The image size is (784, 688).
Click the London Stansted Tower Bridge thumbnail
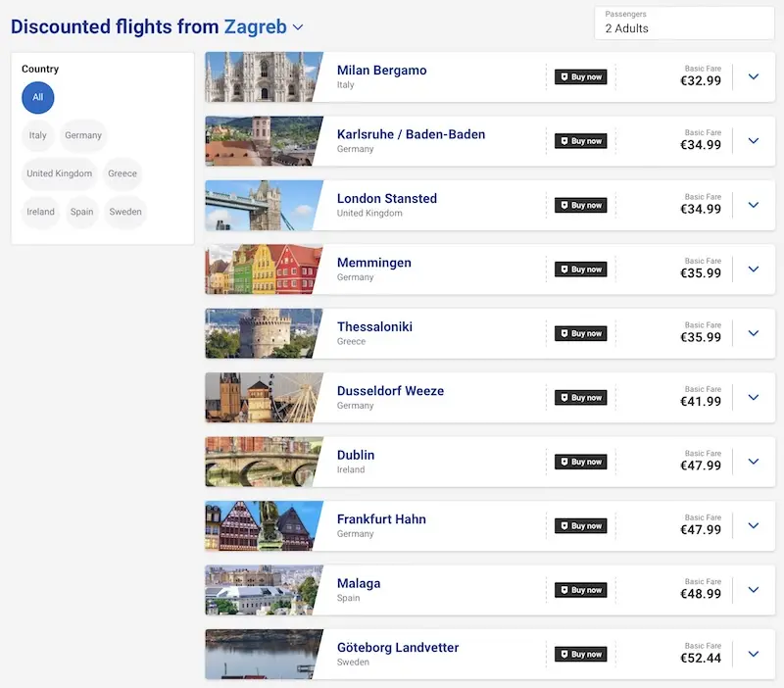(264, 205)
